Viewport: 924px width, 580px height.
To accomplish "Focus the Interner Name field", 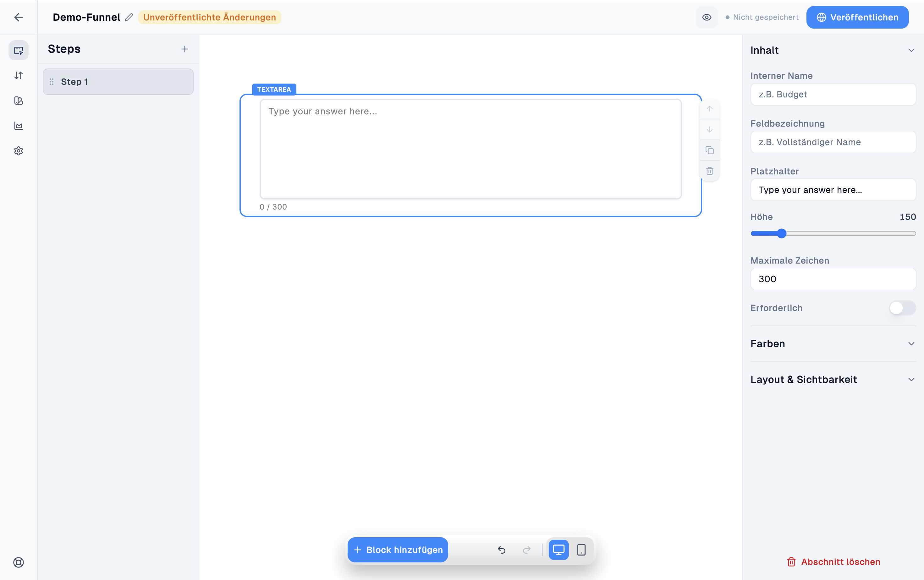I will tap(833, 94).
